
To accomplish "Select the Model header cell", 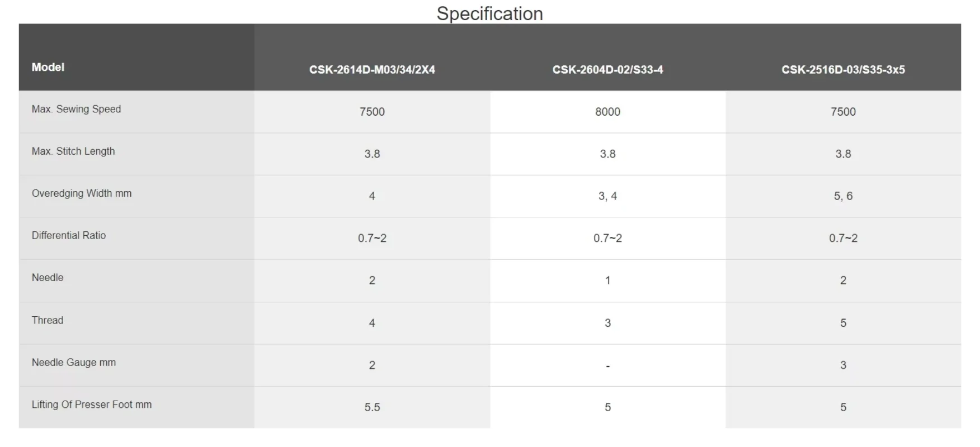I will click(x=136, y=57).
